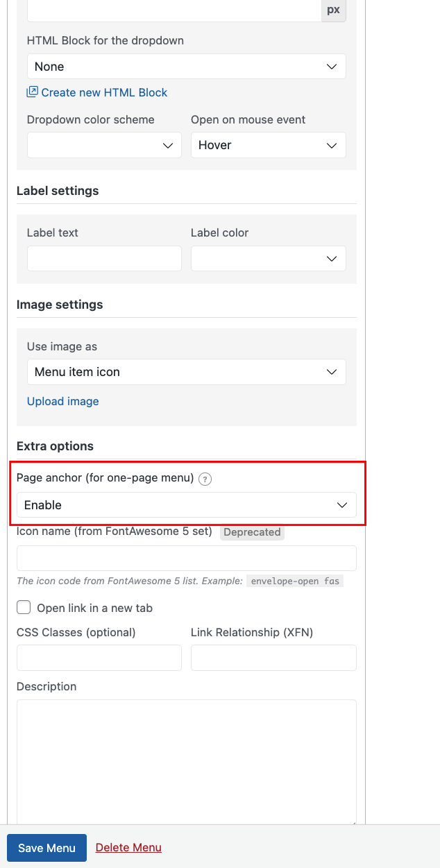Viewport: 440px width, 868px height.
Task: Click the Link Relationship (XFN) field
Action: [x=273, y=658]
